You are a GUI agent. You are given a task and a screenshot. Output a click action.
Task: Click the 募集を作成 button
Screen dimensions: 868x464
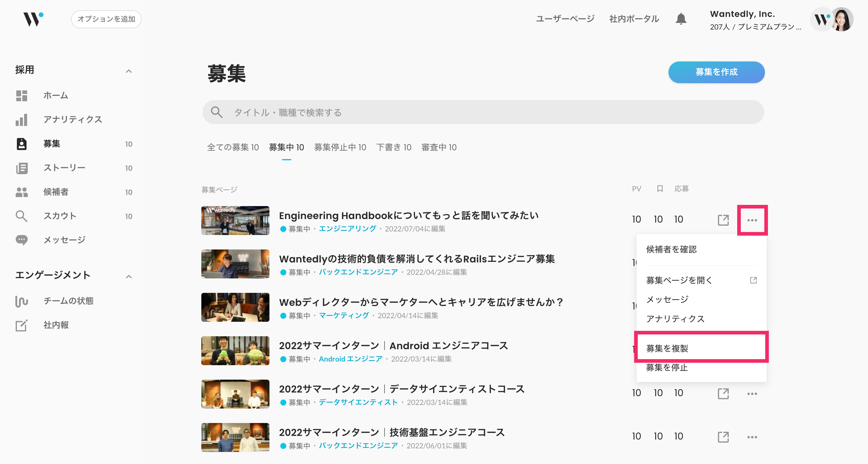click(x=716, y=72)
